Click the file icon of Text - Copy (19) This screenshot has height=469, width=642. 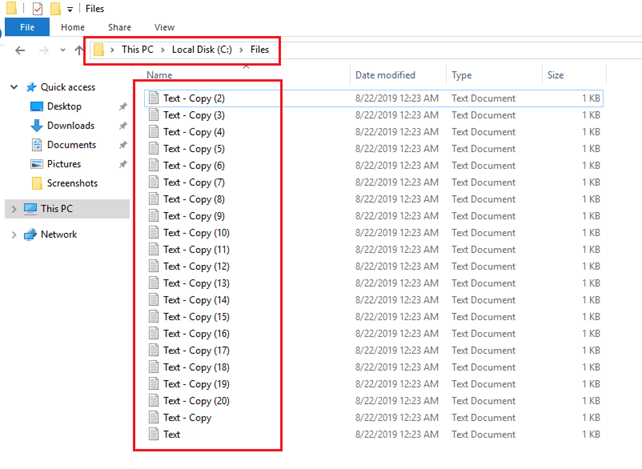pos(154,384)
